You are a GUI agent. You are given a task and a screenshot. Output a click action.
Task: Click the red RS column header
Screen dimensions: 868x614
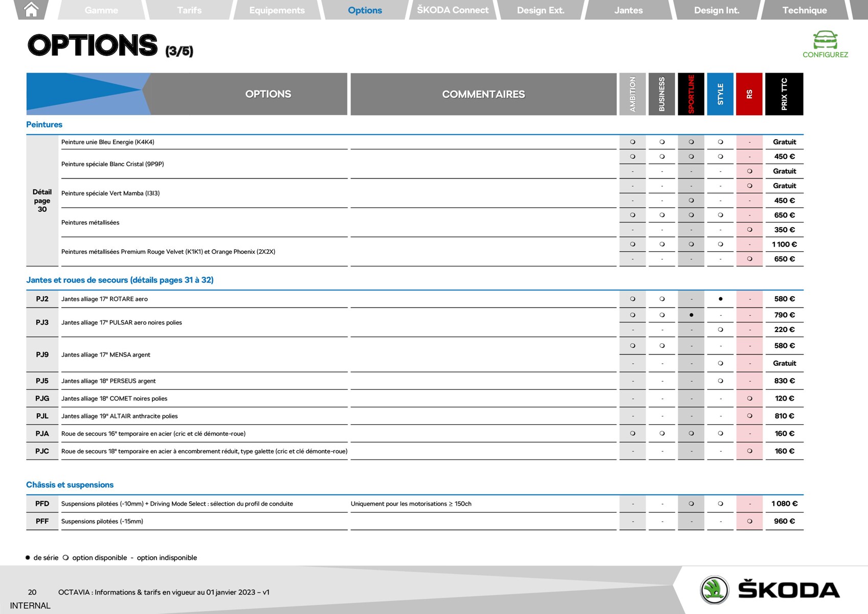749,94
